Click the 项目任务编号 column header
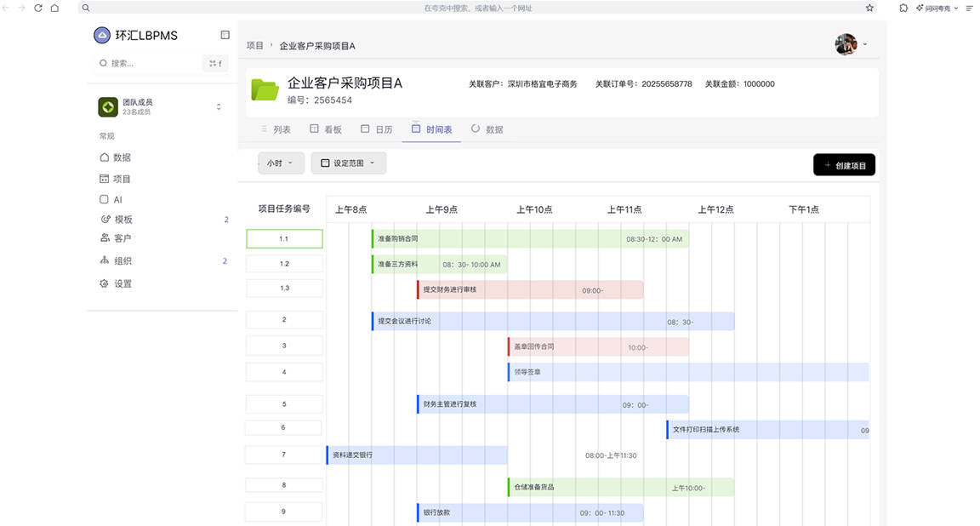980x526 pixels. point(284,209)
